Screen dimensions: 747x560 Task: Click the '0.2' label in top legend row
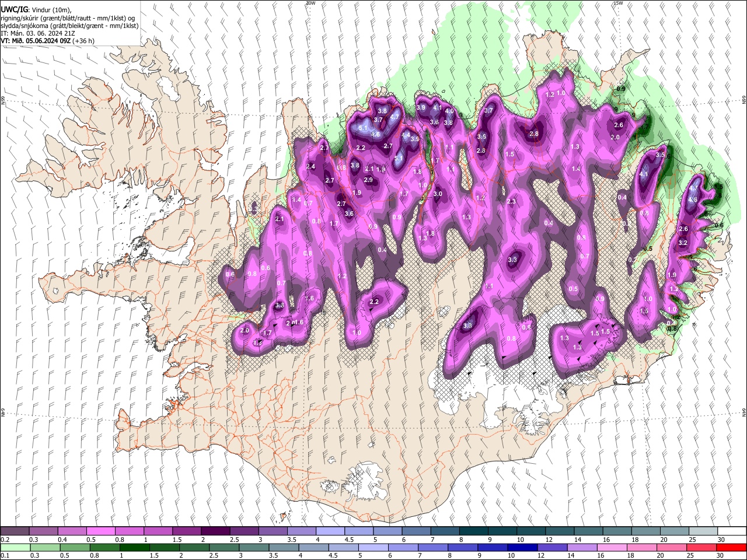point(5,540)
